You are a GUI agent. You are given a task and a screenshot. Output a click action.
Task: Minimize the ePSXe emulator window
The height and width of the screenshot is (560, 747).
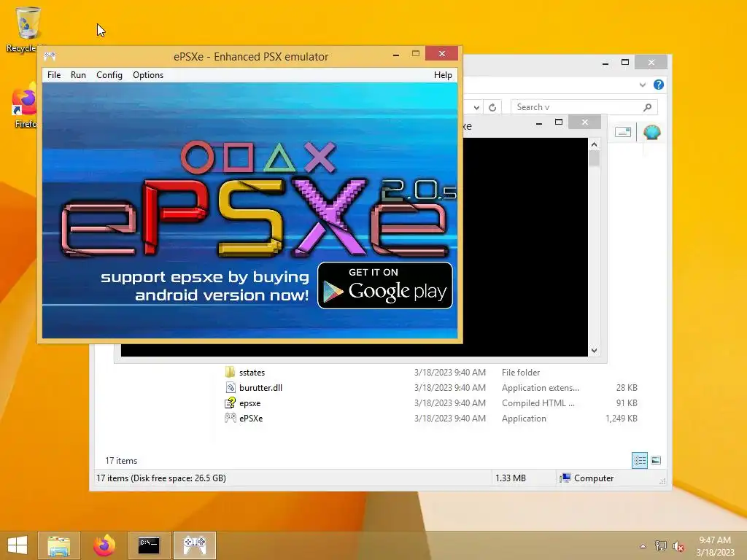coord(395,55)
